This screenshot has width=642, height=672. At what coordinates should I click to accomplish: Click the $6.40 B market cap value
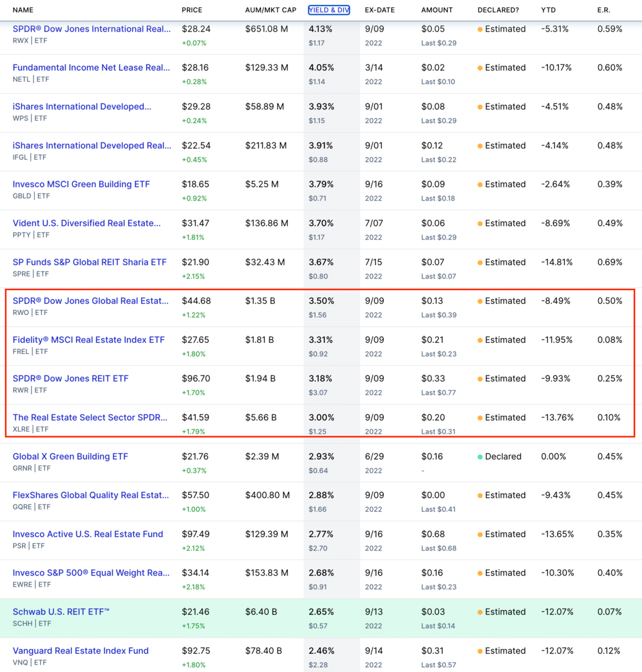(261, 611)
